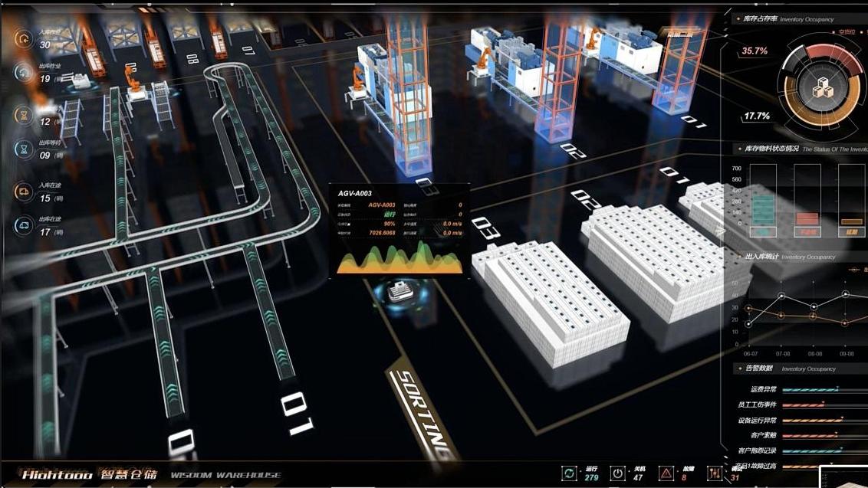Click the 06-07 axis label on the line chart

[751, 354]
